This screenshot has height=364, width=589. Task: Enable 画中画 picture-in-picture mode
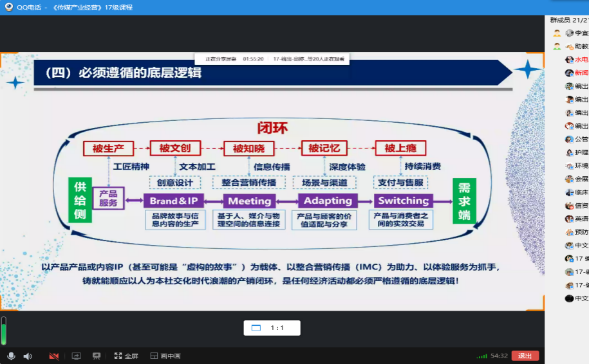tap(165, 356)
